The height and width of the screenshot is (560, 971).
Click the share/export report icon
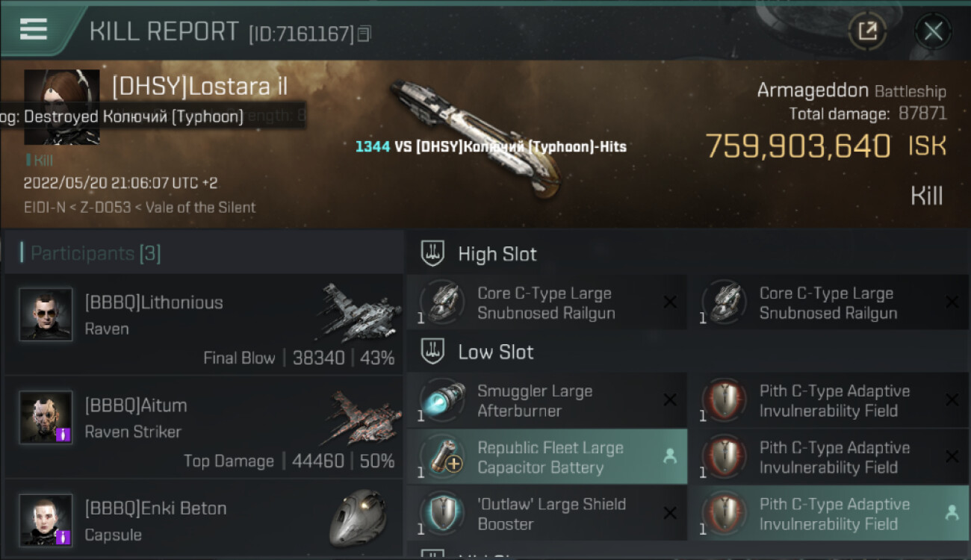pos(867,31)
